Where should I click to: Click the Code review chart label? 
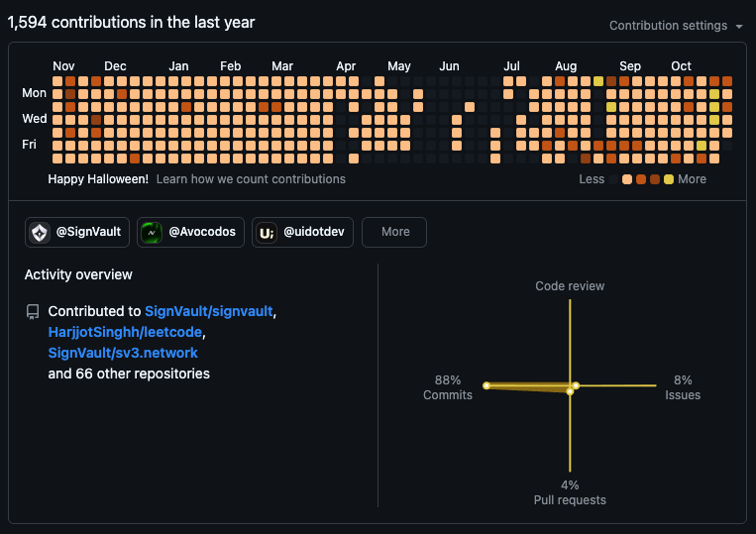click(570, 286)
